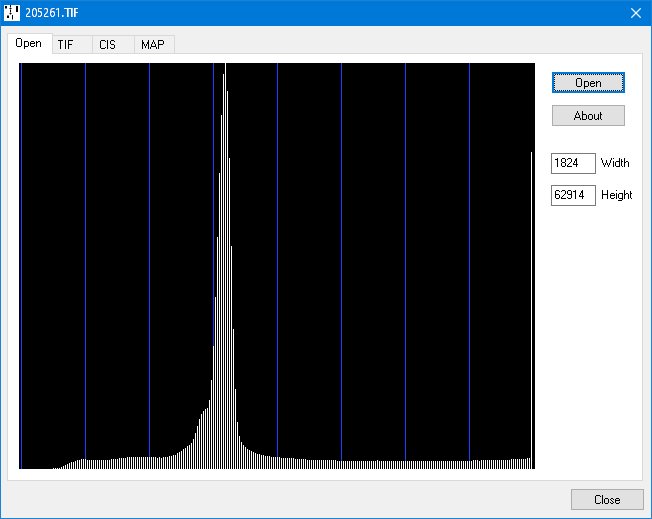This screenshot has width=652, height=519.
Task: Focus the Width input field showing 1824
Action: 573,163
